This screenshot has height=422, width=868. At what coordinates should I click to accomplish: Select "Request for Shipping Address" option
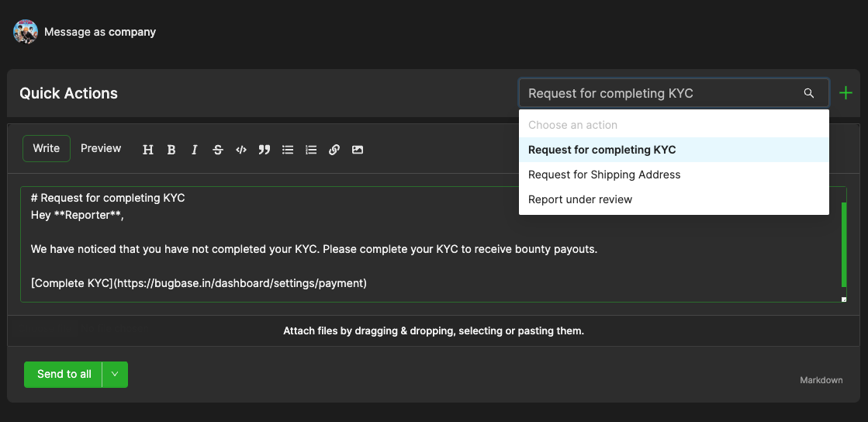pos(604,175)
